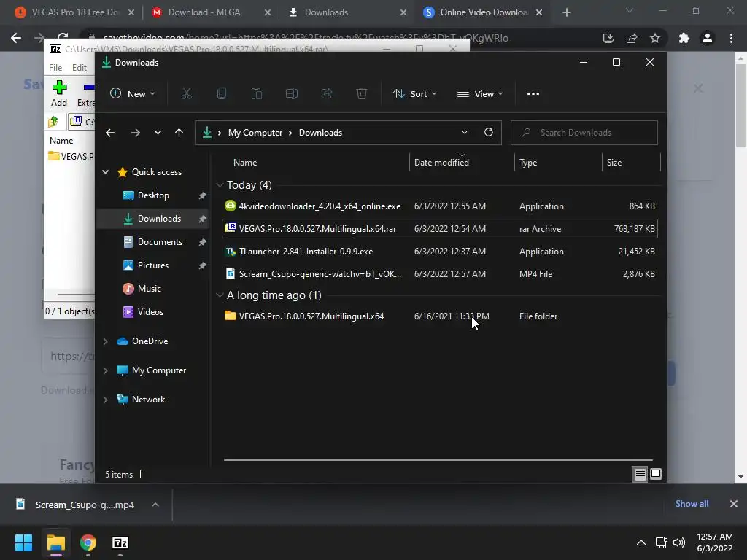
Task: Select Documents in Quick access
Action: click(x=153, y=242)
